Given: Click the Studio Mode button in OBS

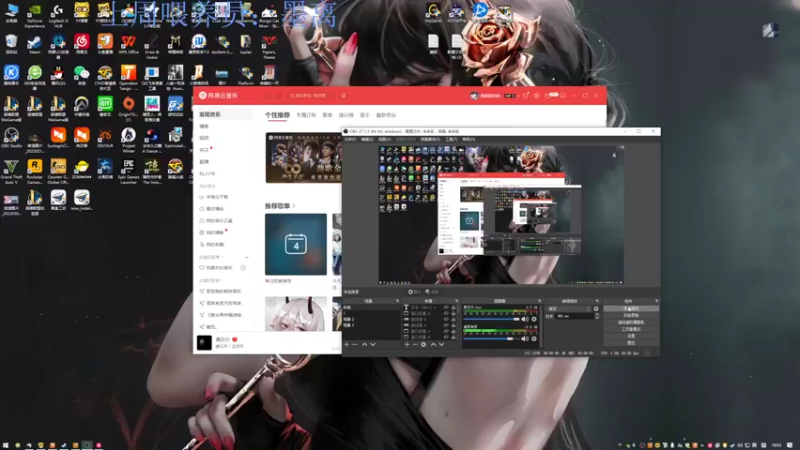Looking at the screenshot, I should click(x=631, y=329).
